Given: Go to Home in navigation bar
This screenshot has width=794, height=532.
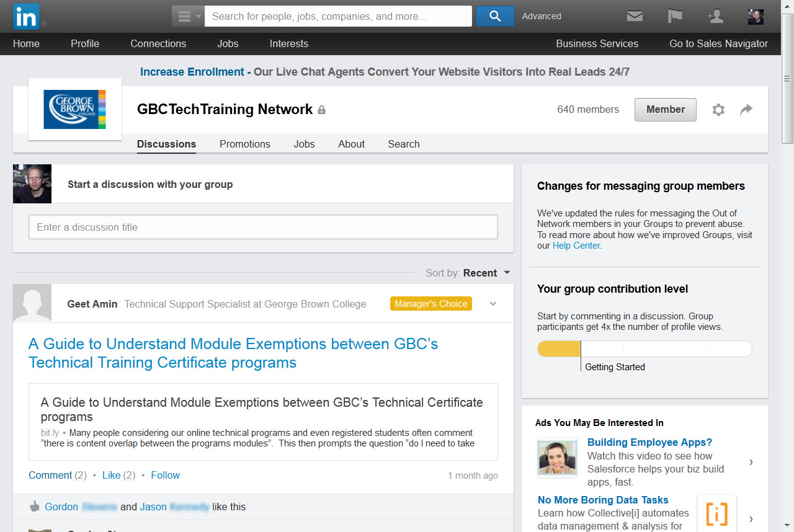Looking at the screenshot, I should 26,43.
